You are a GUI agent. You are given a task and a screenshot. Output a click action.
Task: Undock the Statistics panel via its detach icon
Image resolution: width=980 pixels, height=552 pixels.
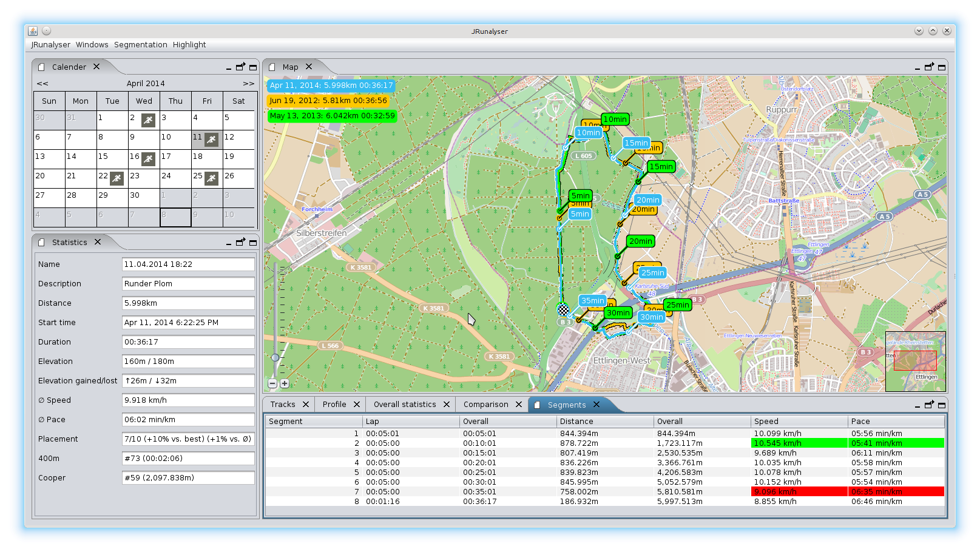[x=240, y=241]
